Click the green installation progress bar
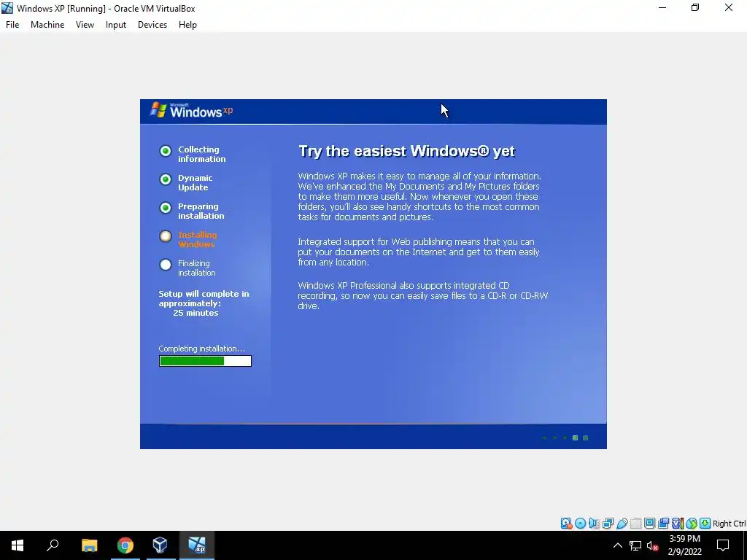 (205, 361)
